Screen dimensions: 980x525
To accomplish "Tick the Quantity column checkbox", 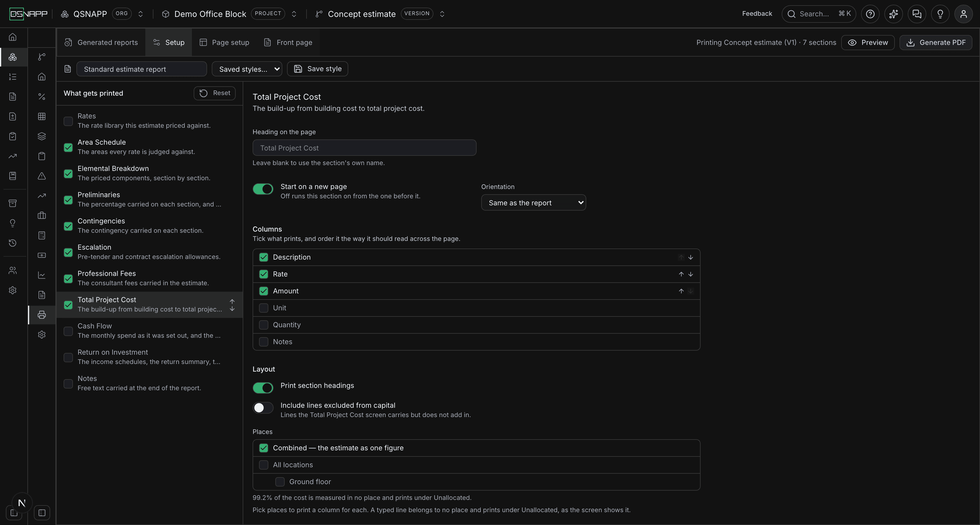I will coord(263,325).
